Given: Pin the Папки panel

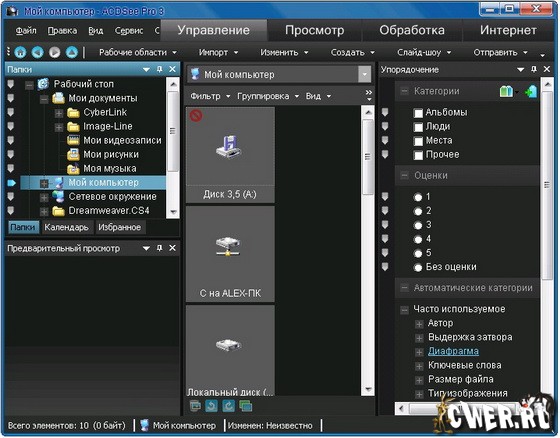Looking at the screenshot, I should [x=160, y=69].
